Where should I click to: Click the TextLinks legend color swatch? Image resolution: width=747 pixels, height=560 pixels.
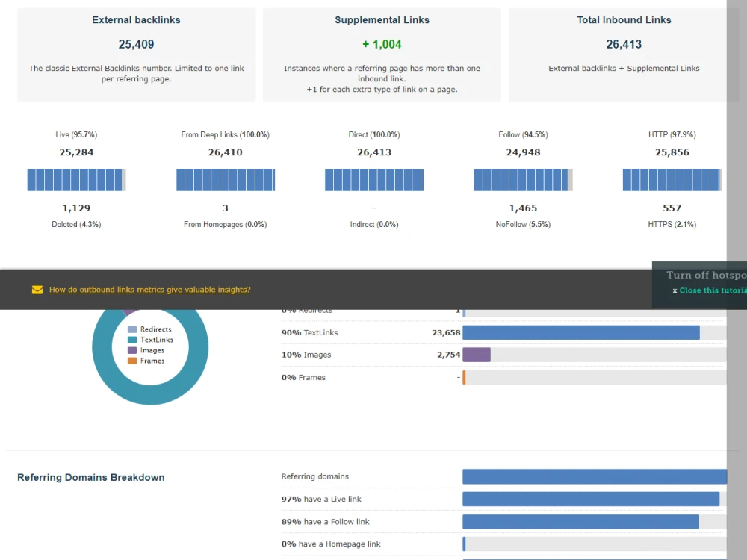[132, 340]
